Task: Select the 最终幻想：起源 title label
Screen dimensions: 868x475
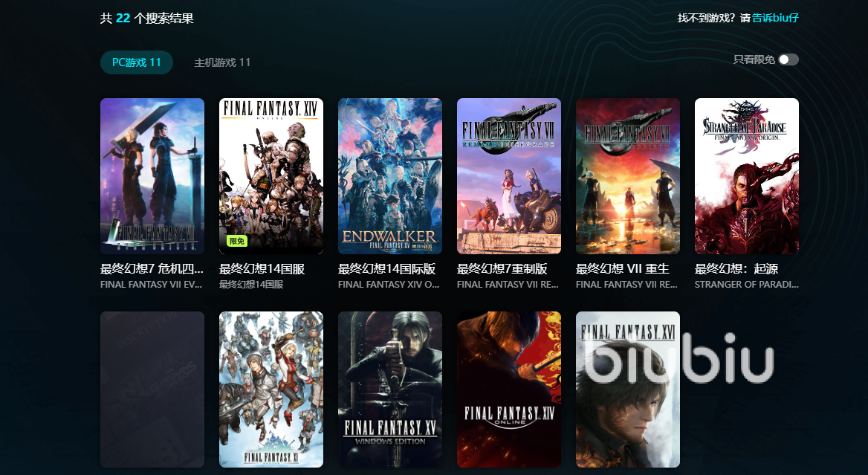Action: click(x=736, y=269)
